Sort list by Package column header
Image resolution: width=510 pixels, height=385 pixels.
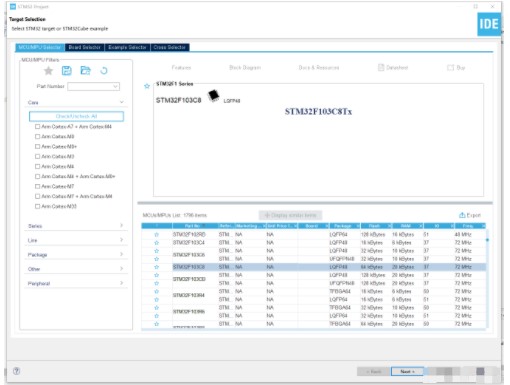[344, 226]
